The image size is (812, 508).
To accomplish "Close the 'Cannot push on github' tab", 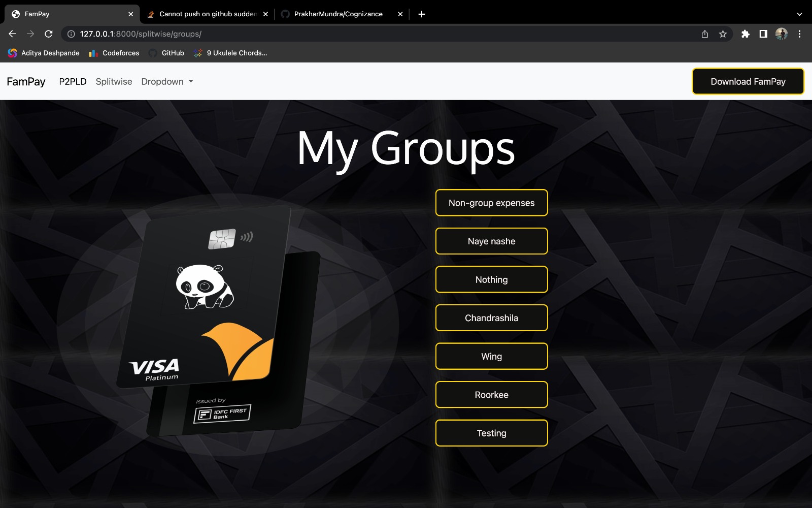I will pyautogui.click(x=265, y=14).
